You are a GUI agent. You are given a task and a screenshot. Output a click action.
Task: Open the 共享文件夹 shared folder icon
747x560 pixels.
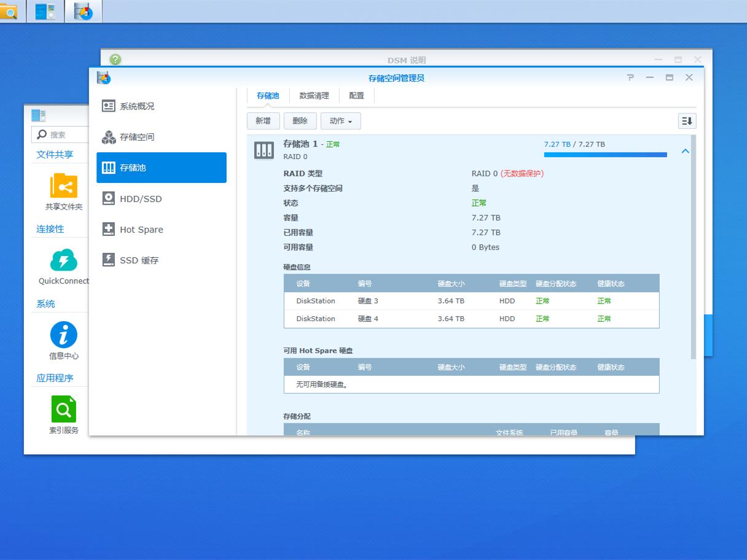pos(63,186)
